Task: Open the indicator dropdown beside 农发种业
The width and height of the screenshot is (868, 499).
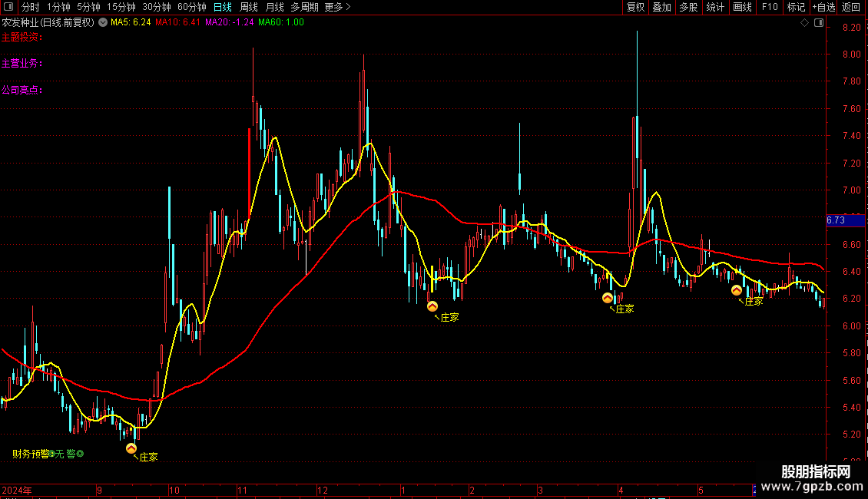Action: [103, 22]
